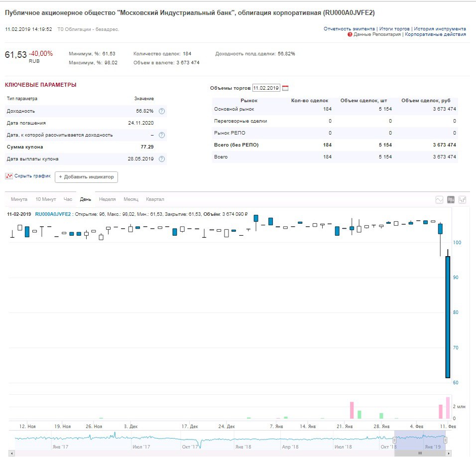Click the Рынок РЕПО row label
The width and height of the screenshot is (476, 457).
[x=230, y=133]
